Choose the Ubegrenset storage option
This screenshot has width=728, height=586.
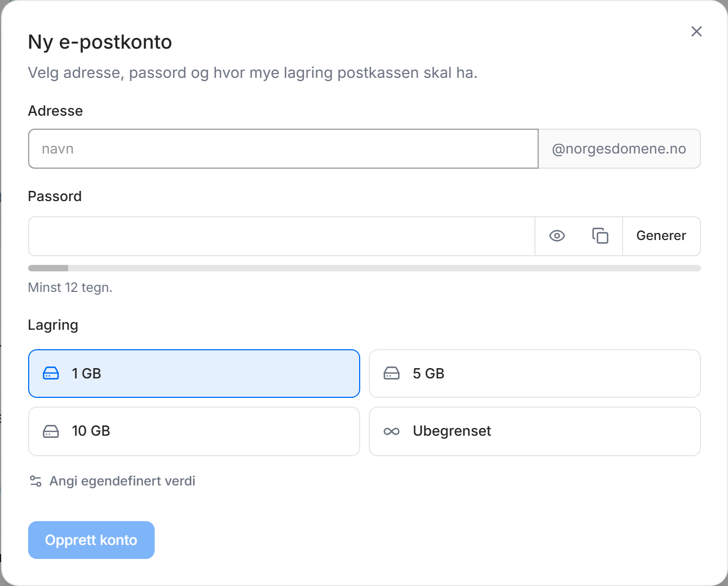coord(534,431)
